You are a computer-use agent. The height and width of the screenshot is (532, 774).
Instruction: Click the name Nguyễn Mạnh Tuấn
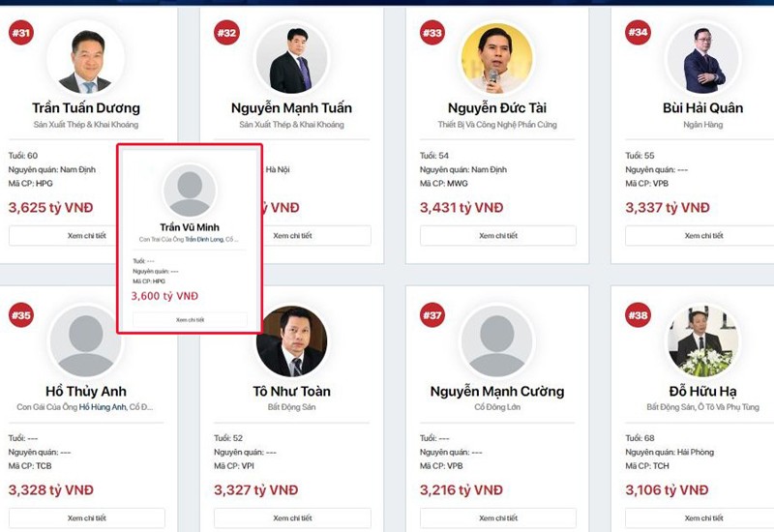click(x=291, y=107)
